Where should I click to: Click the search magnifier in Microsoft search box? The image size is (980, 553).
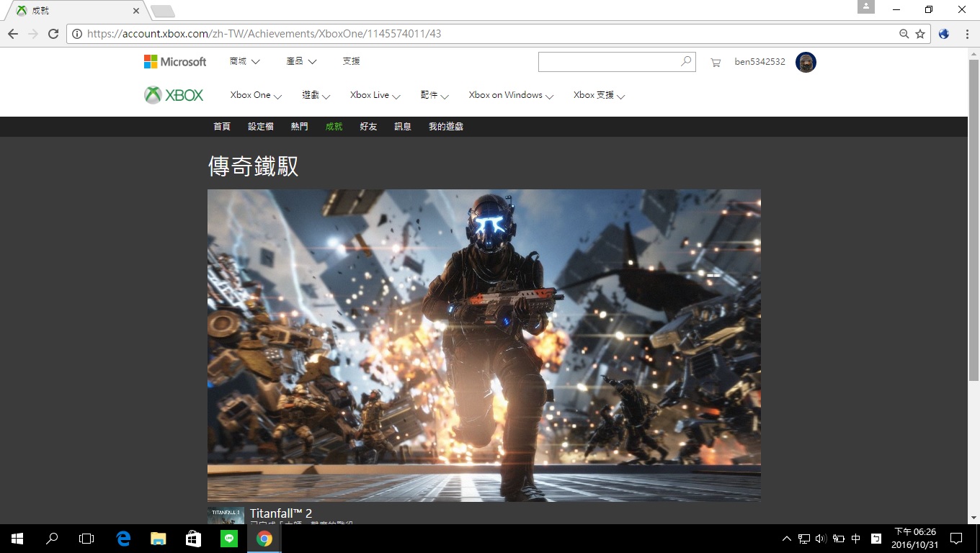pos(686,62)
